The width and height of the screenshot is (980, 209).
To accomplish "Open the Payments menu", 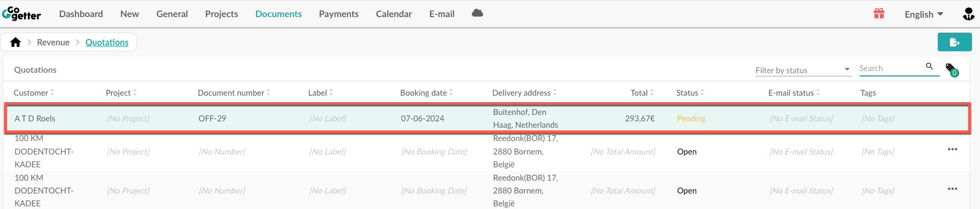I will pos(338,14).
